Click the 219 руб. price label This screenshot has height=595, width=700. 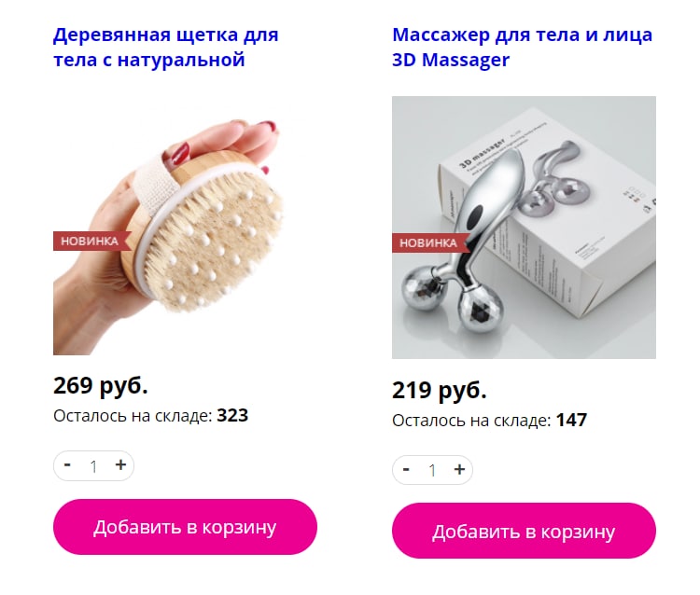coord(440,390)
